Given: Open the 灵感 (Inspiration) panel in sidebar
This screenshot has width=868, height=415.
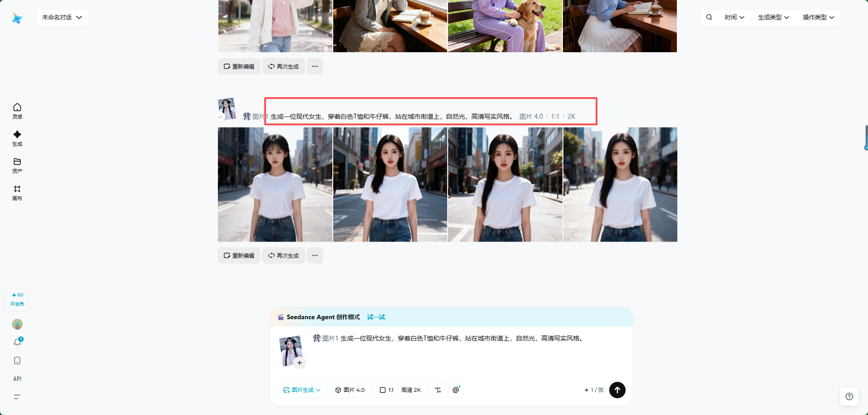Looking at the screenshot, I should click(17, 111).
